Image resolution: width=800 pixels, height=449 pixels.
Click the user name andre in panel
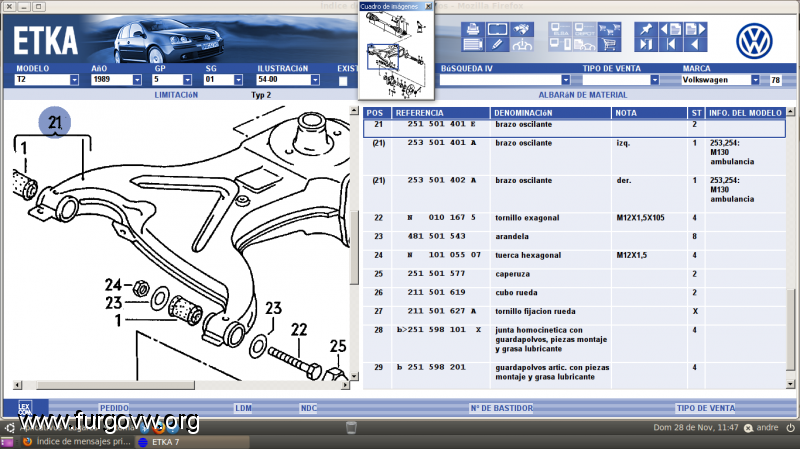(x=767, y=428)
